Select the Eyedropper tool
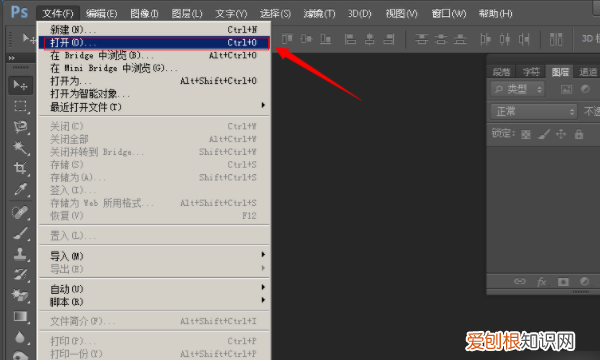The height and width of the screenshot is (360, 600). (x=20, y=189)
